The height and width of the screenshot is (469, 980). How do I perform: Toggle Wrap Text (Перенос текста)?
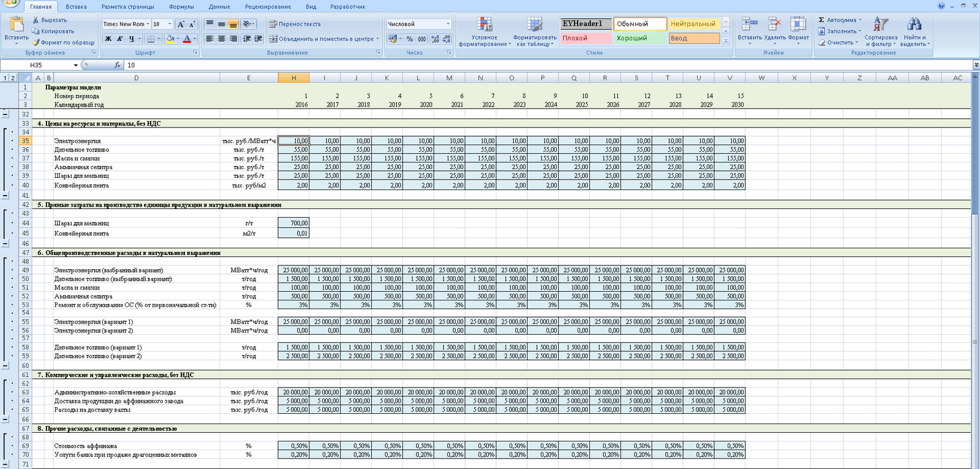click(x=295, y=24)
